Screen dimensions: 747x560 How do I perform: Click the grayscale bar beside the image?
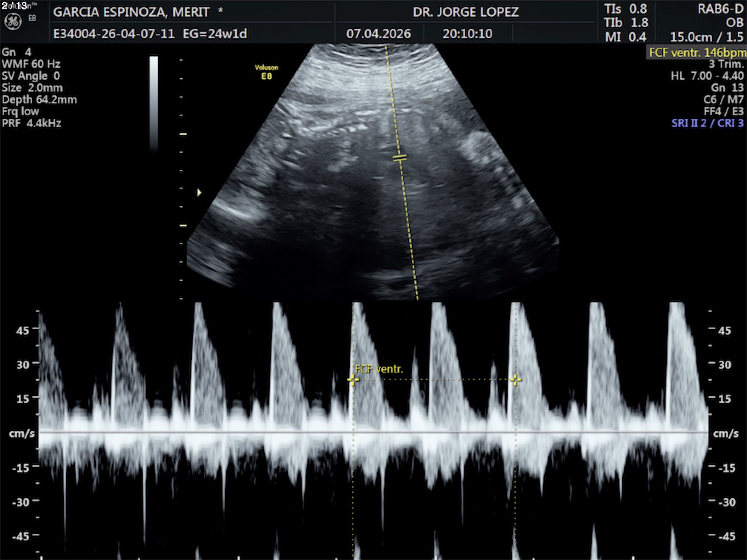tap(154, 104)
